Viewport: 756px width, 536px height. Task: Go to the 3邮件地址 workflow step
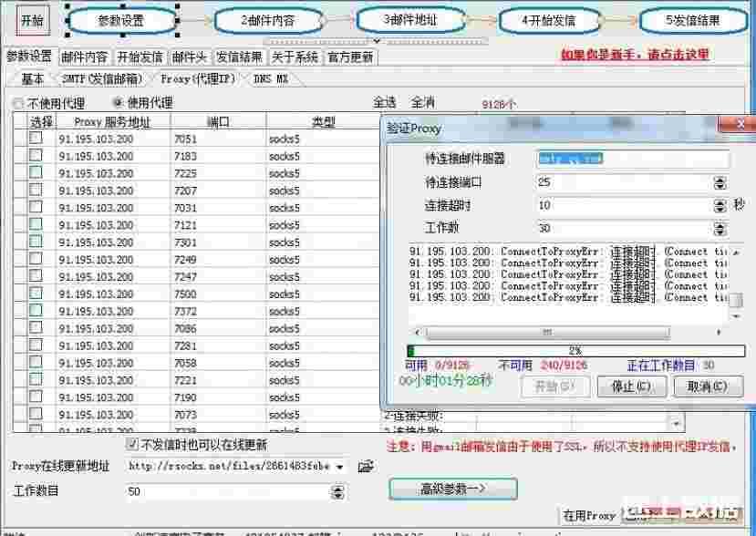point(410,20)
